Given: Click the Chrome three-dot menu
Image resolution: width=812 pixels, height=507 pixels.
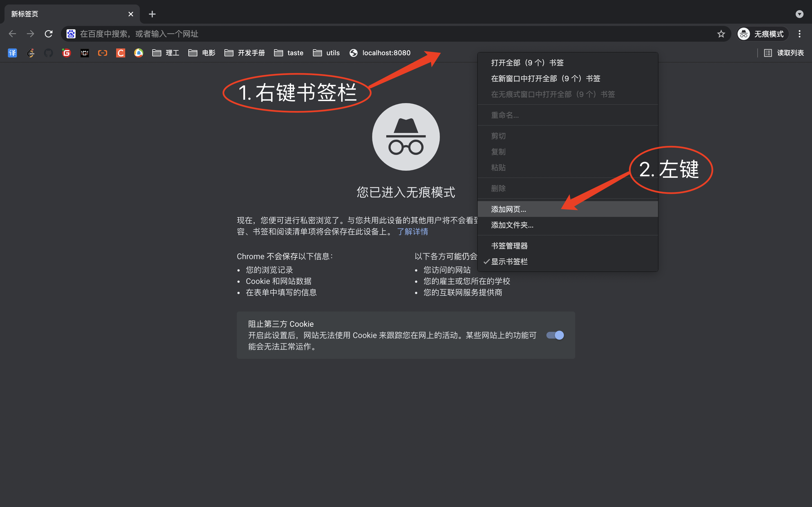Looking at the screenshot, I should point(800,34).
